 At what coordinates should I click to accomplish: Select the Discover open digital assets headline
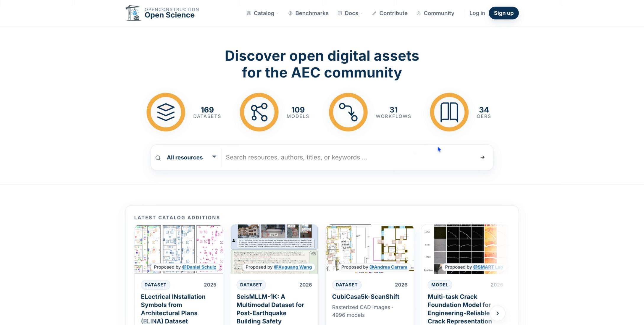point(322,64)
